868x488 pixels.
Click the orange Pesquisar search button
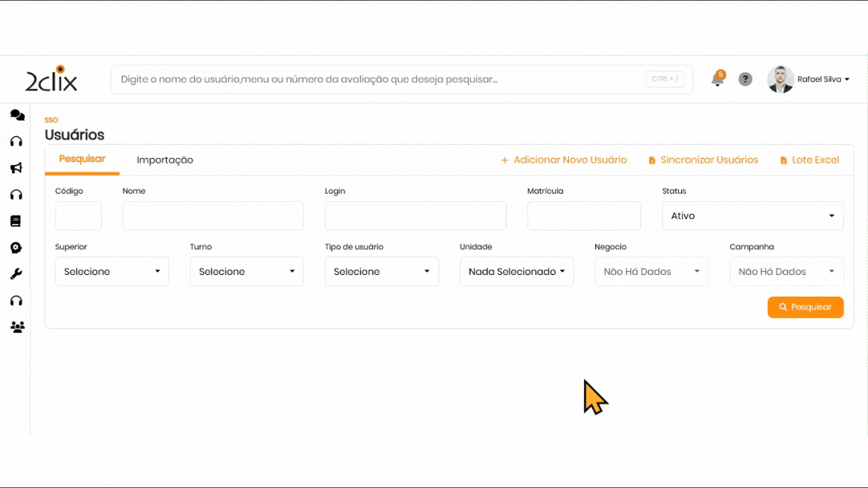(x=805, y=307)
